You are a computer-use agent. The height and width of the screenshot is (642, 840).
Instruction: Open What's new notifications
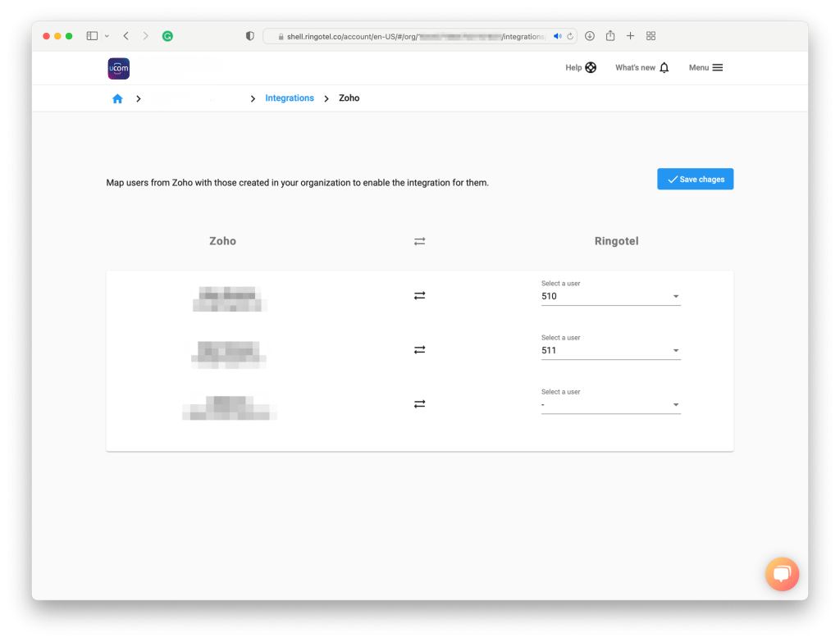click(641, 68)
